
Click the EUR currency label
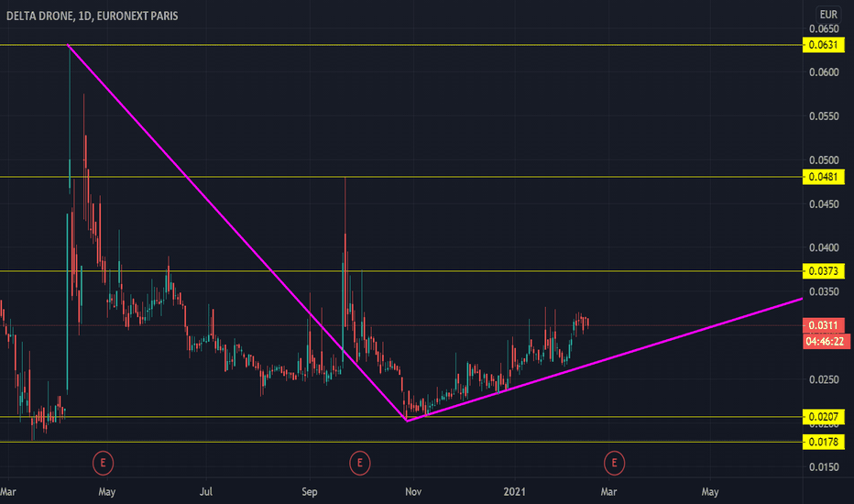click(x=828, y=15)
